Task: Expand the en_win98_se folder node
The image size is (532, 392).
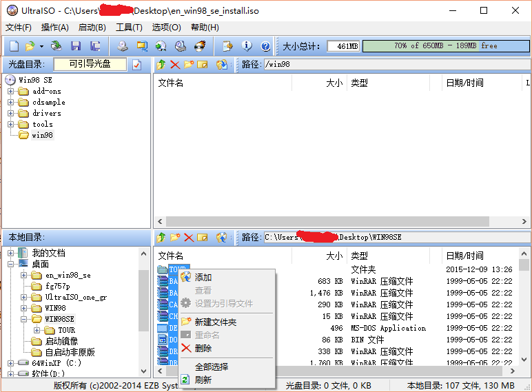Action: click(23, 275)
